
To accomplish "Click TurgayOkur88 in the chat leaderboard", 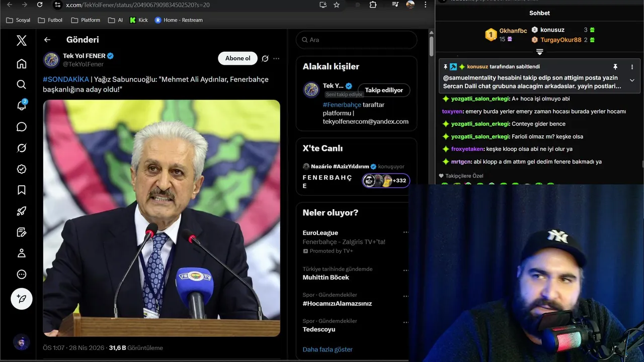I will 561,40.
